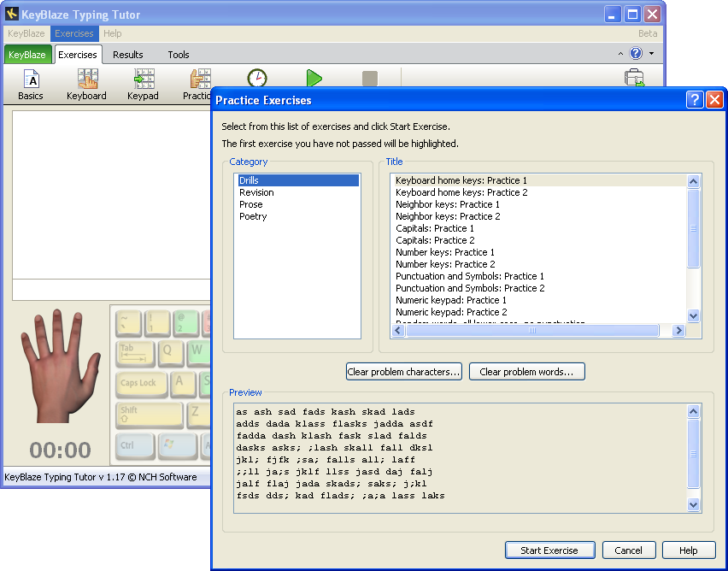
Task: Switch to the Exercises tab
Action: [78, 55]
